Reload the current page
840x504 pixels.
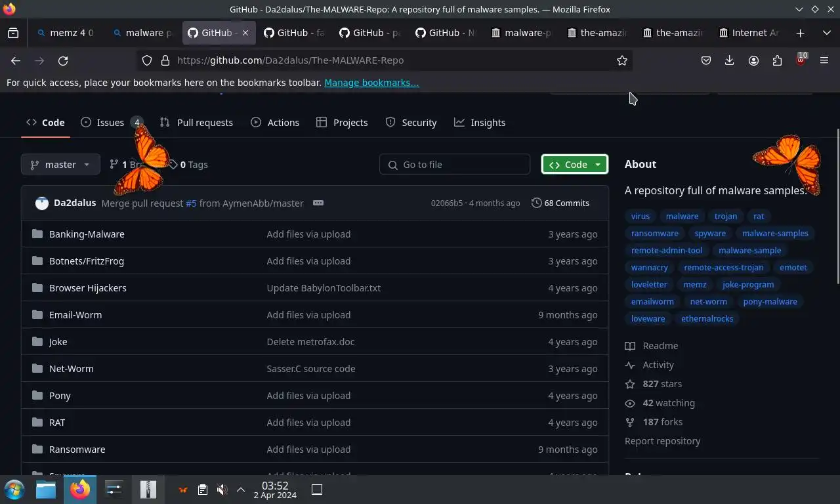click(x=63, y=60)
